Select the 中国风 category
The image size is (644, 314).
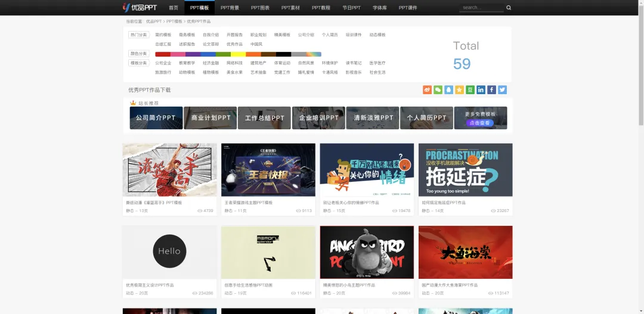[x=256, y=44]
